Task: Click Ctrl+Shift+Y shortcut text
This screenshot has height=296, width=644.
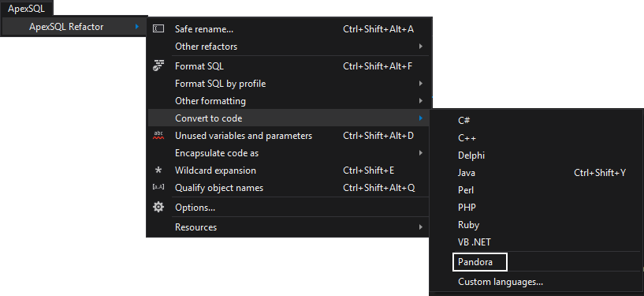Action: point(600,173)
